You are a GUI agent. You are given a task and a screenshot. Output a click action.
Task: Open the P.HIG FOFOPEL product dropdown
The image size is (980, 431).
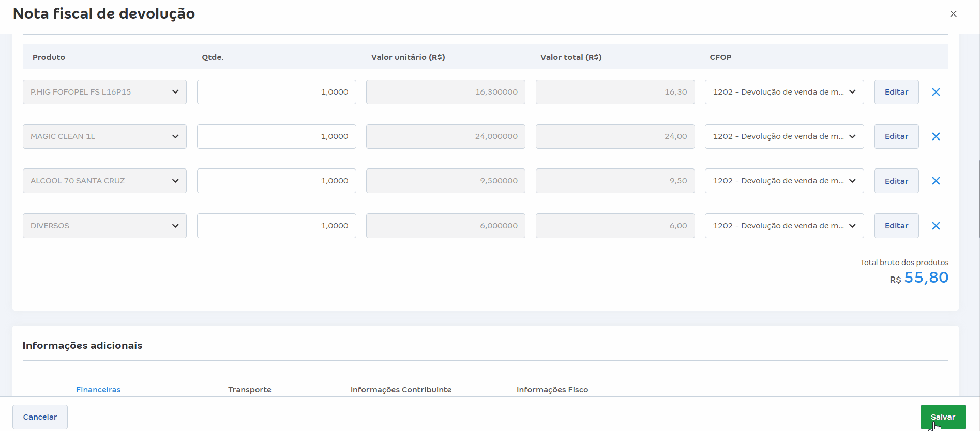coord(104,92)
